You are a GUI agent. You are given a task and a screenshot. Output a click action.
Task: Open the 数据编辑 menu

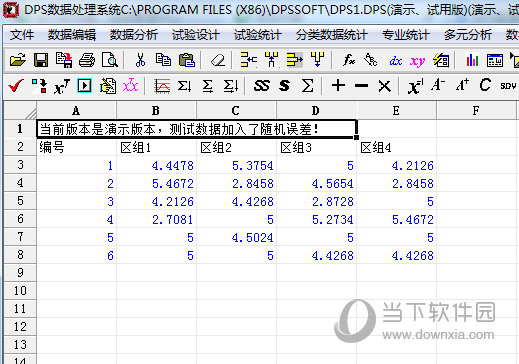[72, 35]
